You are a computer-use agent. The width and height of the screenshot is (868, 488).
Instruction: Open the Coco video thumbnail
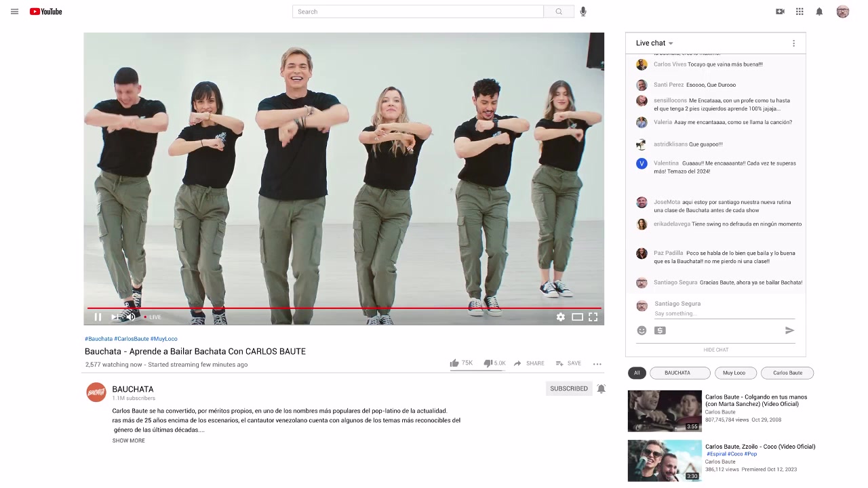click(x=665, y=461)
